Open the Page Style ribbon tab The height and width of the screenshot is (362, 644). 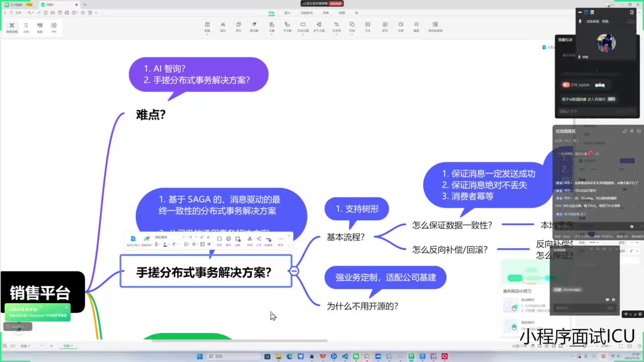(307, 13)
